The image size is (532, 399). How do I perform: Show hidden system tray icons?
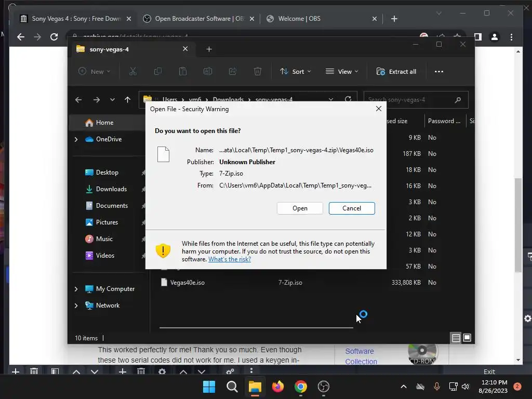(x=403, y=387)
